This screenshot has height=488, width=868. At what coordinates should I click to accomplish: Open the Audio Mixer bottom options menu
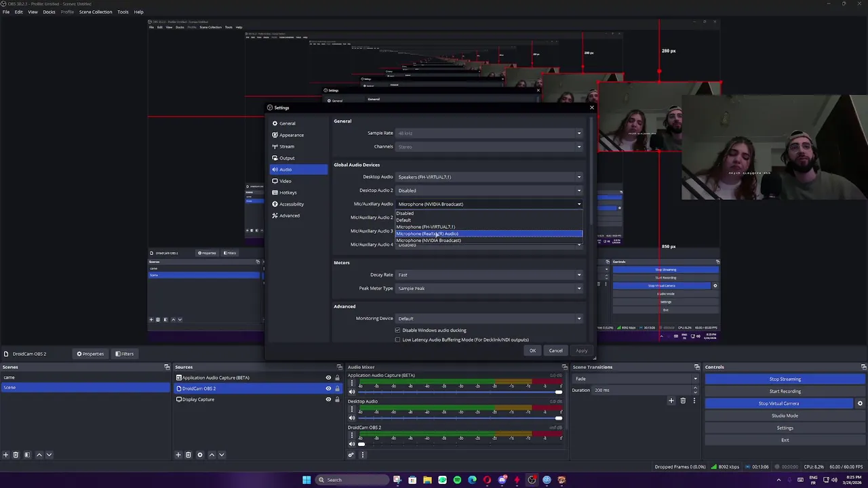coord(363,455)
